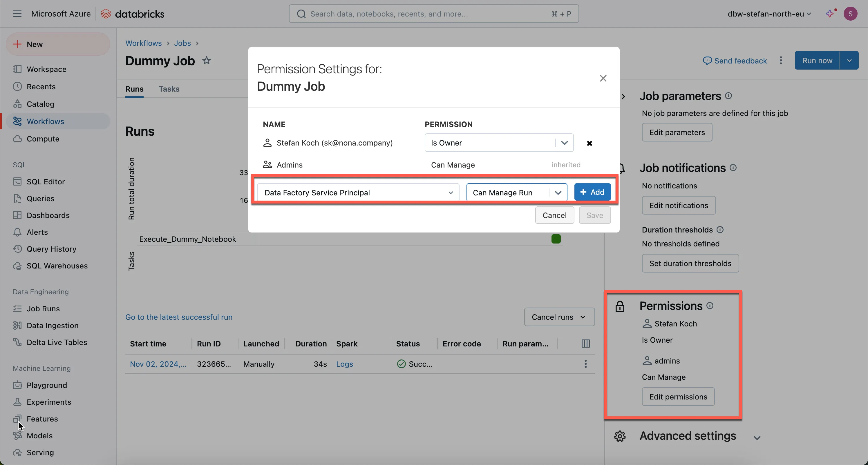The image size is (868, 465).
Task: Open the job's kebab menu near Send feedback
Action: pos(781,61)
